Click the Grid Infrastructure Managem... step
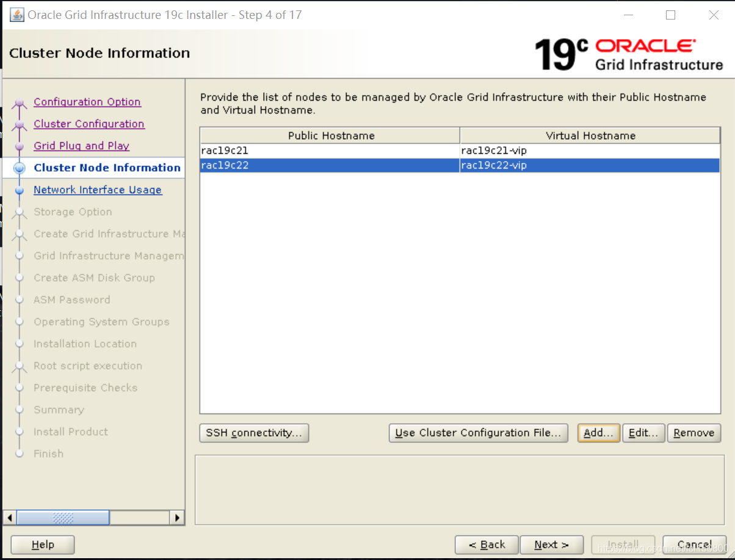 [108, 256]
